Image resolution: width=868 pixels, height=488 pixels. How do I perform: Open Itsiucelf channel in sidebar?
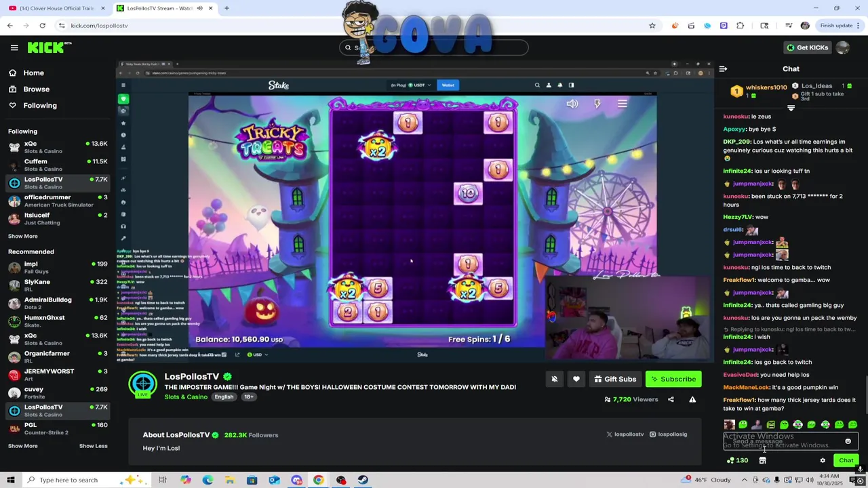click(x=58, y=218)
